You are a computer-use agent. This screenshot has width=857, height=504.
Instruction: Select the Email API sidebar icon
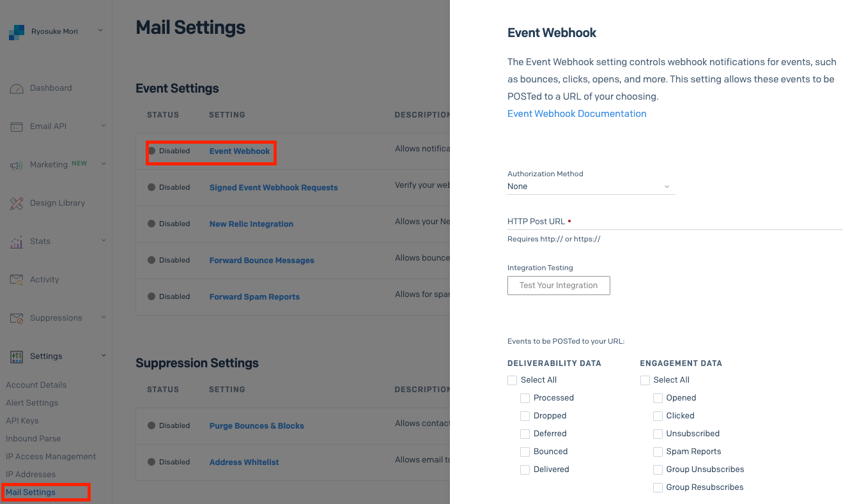pos(17,126)
